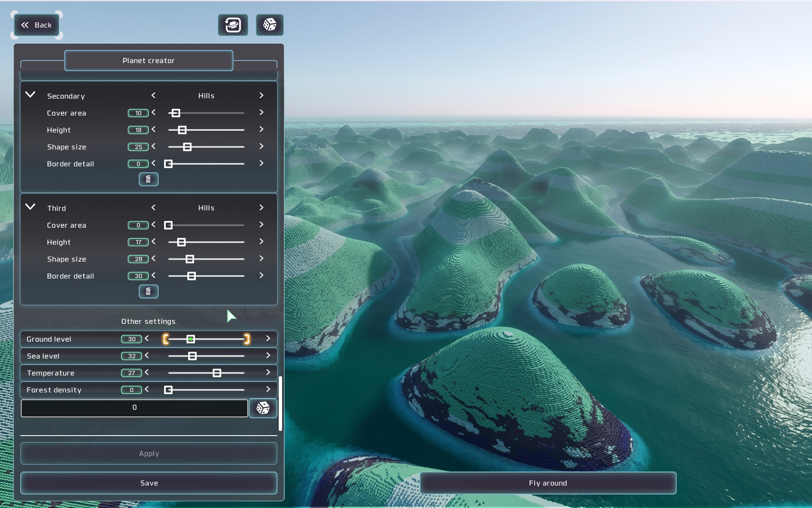Increase Forest density value
The image size is (812, 508).
tap(268, 389)
